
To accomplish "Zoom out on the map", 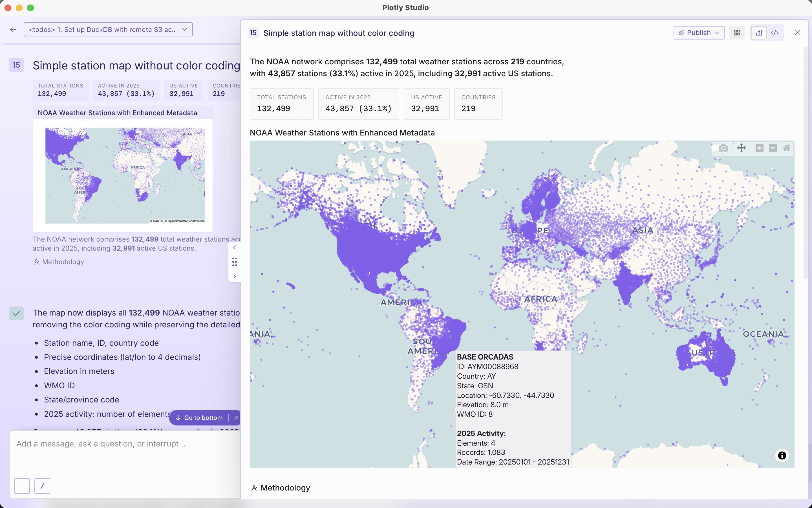I will [773, 148].
